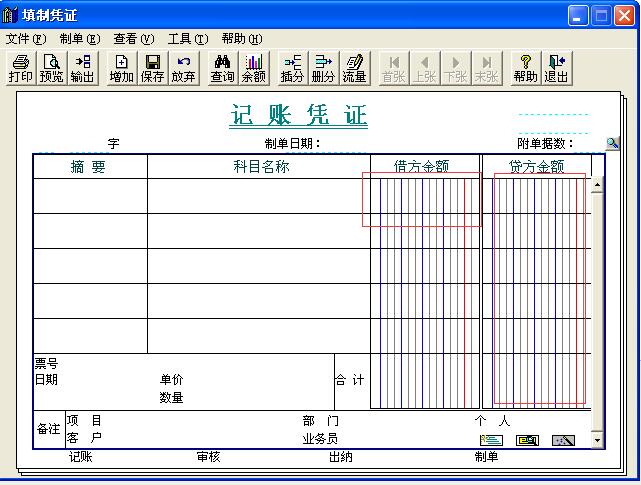Go to first voucher 首张
The height and width of the screenshot is (485, 641).
pos(394,68)
